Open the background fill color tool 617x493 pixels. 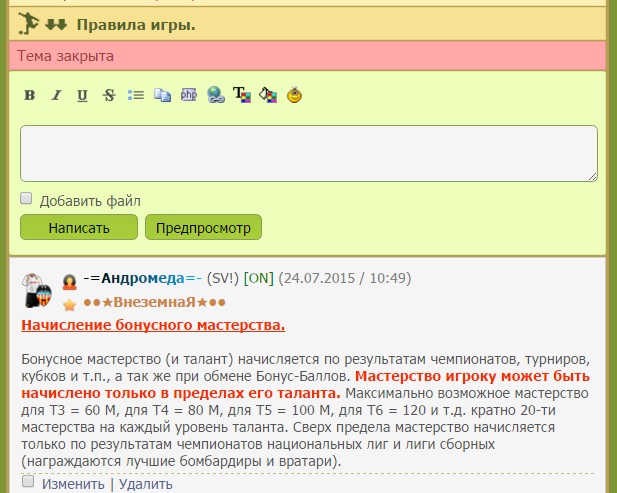click(267, 96)
